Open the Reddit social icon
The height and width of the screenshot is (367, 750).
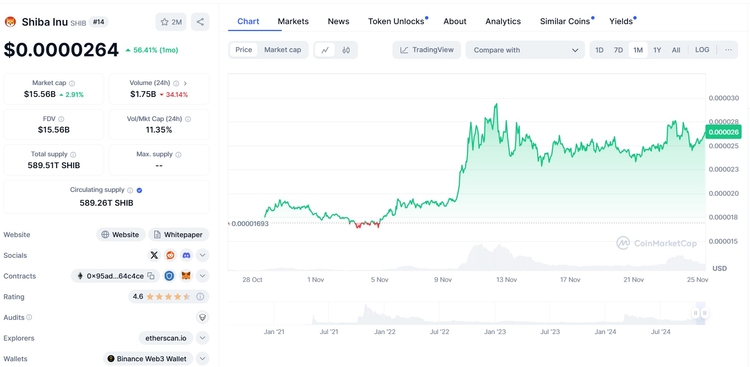click(170, 255)
